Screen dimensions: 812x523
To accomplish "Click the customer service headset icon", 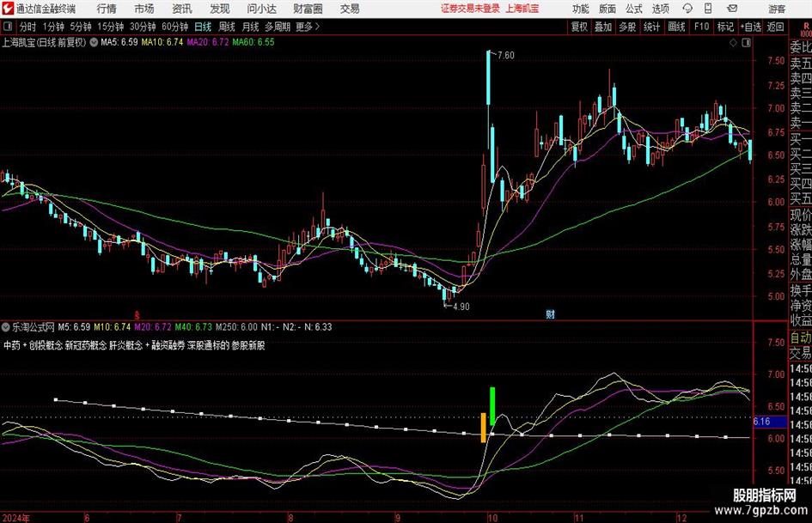I will (687, 9).
